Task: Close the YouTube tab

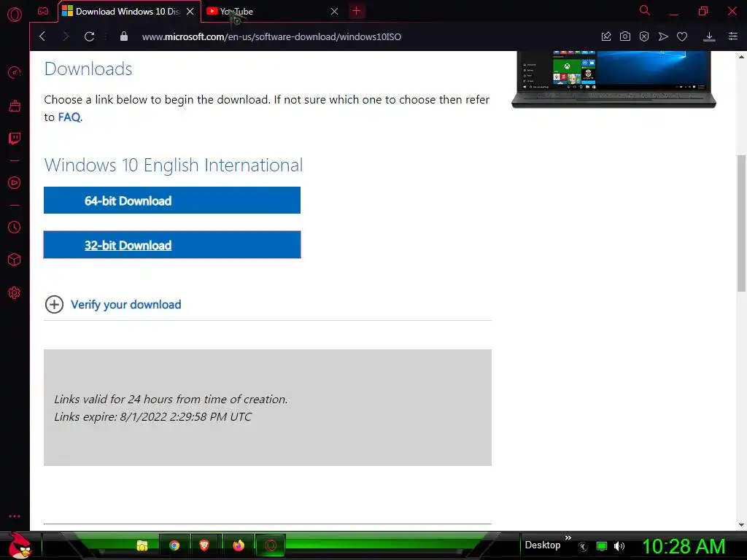Action: click(334, 12)
